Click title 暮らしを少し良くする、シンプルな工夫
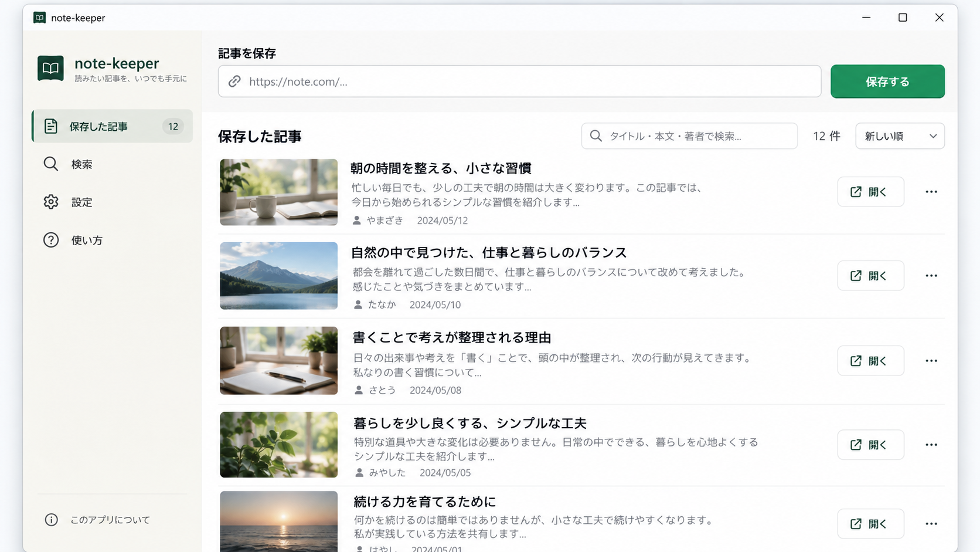Viewport: 980px width, 552px height. (x=469, y=424)
